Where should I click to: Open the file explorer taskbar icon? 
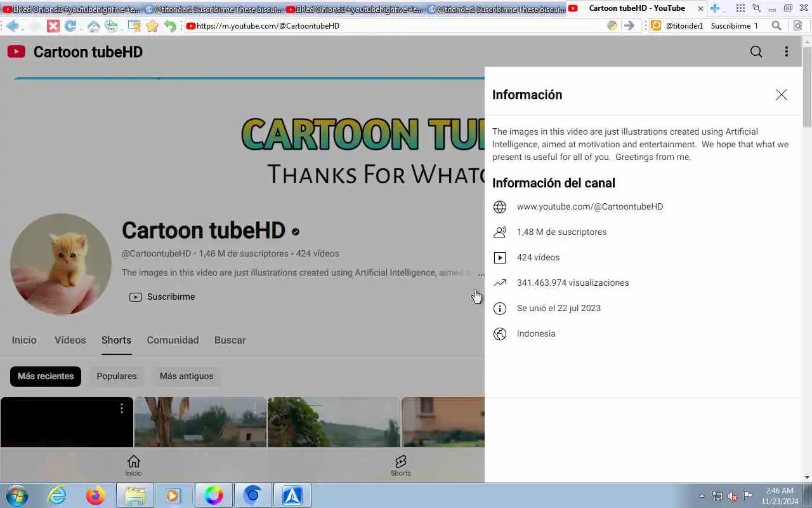(x=135, y=495)
